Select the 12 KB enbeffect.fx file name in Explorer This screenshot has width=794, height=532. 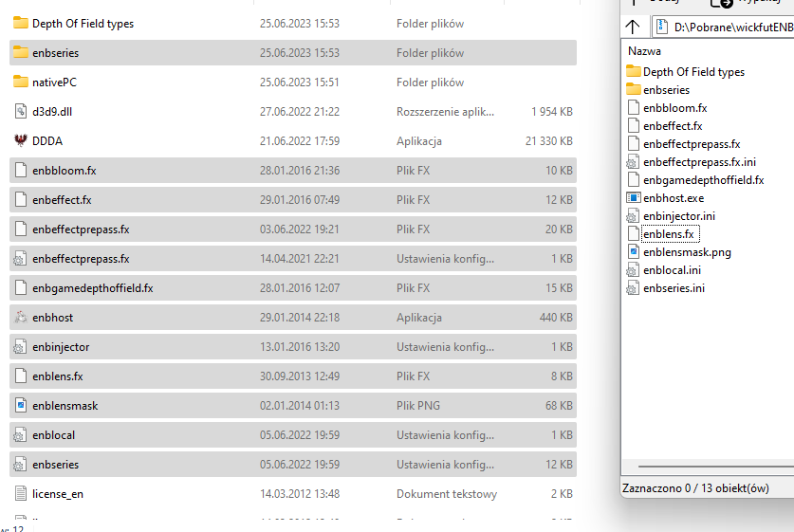[x=62, y=200]
